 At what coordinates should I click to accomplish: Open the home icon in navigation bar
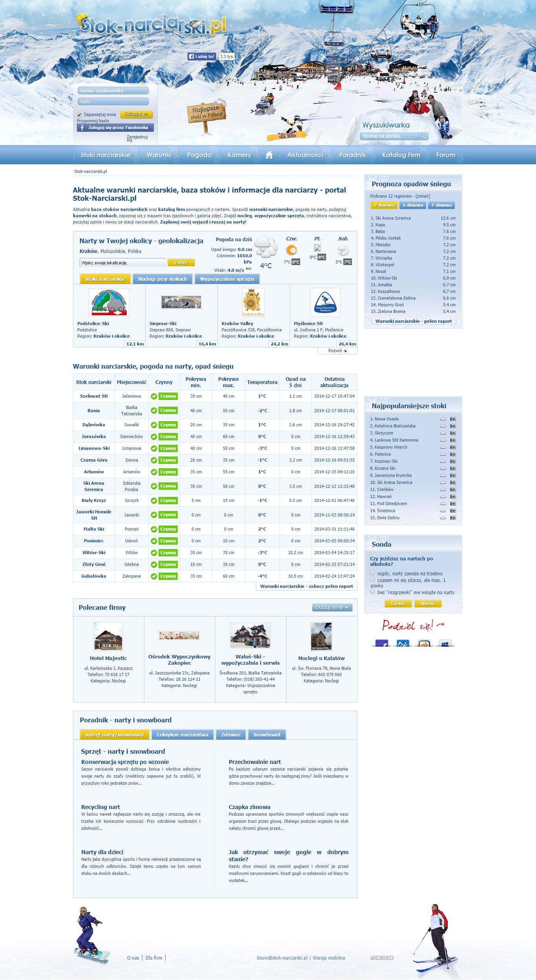point(269,155)
